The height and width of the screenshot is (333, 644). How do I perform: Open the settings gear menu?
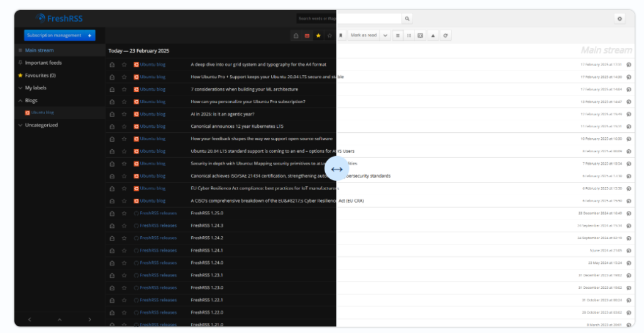(619, 19)
